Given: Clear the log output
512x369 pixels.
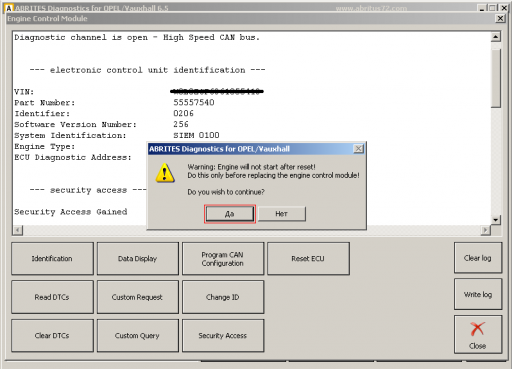Looking at the screenshot, I should click(x=478, y=258).
